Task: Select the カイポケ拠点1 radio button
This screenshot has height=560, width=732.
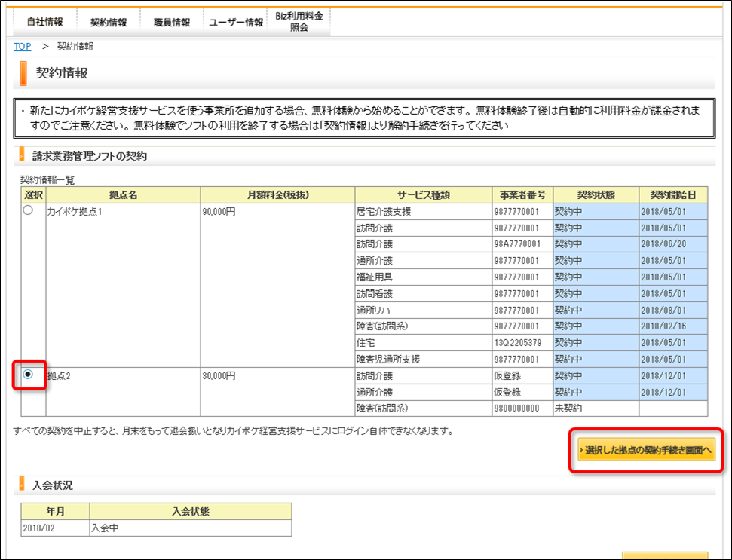Action: click(28, 210)
